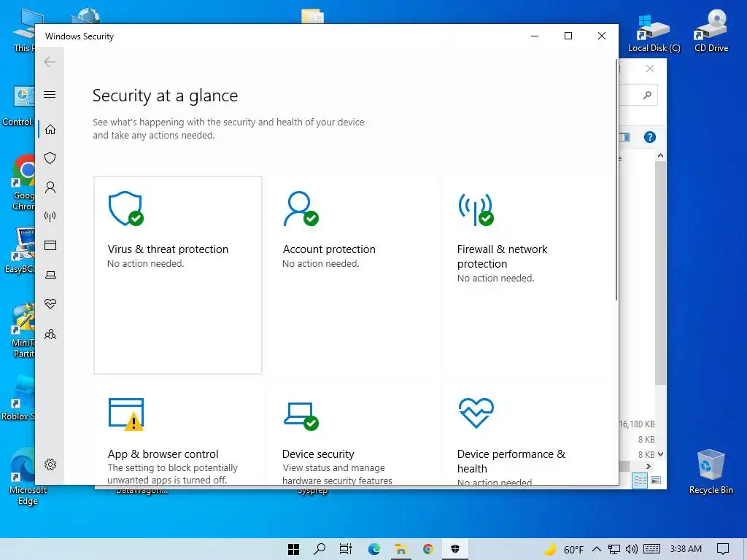Screen dimensions: 747x560
Task: Open App & browser control title
Action: tap(163, 454)
